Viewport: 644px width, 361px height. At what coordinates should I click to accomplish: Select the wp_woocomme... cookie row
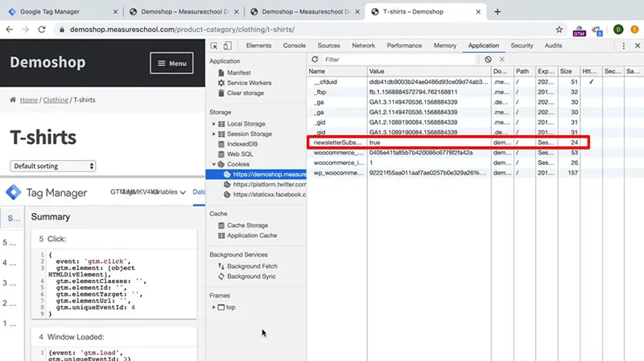(475, 173)
